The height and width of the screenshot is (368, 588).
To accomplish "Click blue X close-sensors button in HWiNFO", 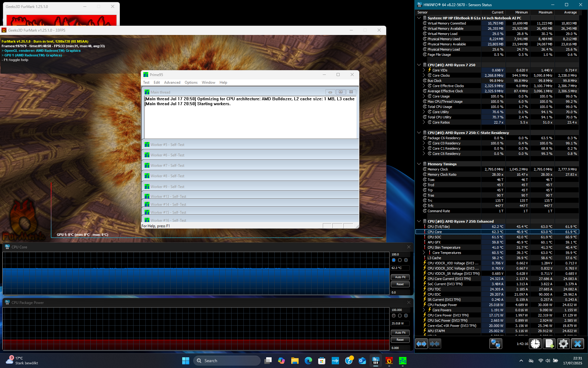I will pyautogui.click(x=578, y=344).
